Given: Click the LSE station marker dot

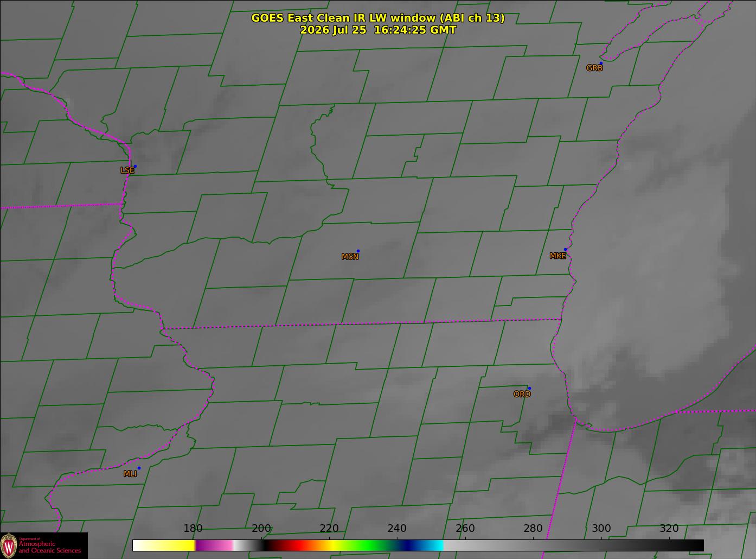Looking at the screenshot, I should click(135, 167).
